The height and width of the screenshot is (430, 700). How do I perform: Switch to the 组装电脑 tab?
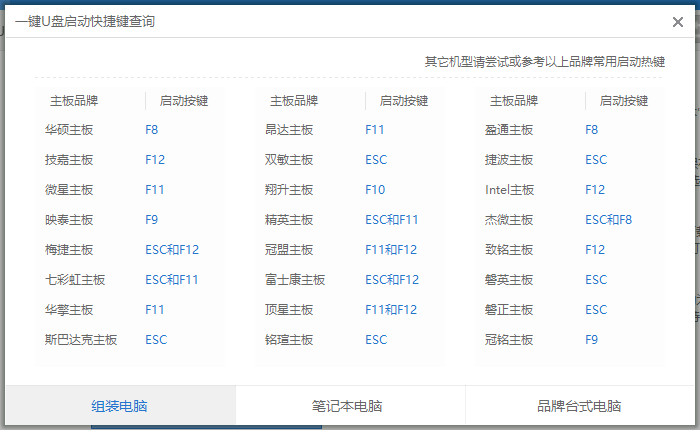(x=120, y=407)
